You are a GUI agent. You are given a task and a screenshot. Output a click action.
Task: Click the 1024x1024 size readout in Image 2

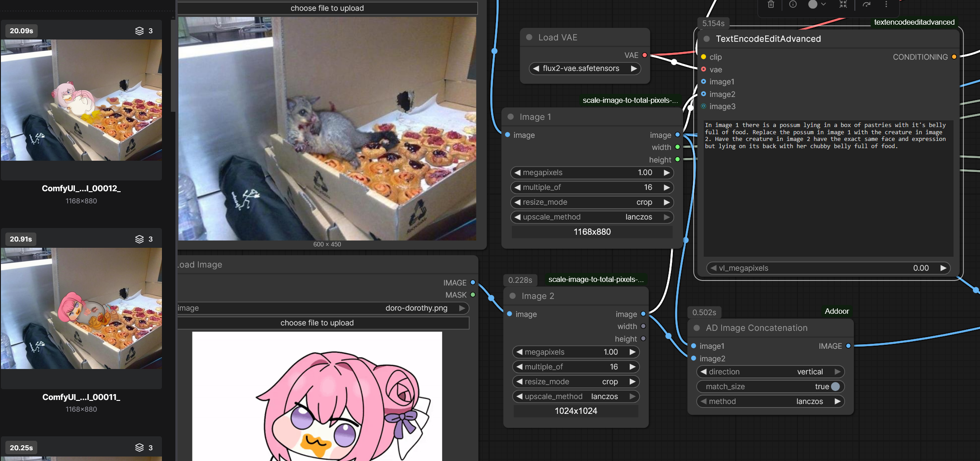(576, 411)
